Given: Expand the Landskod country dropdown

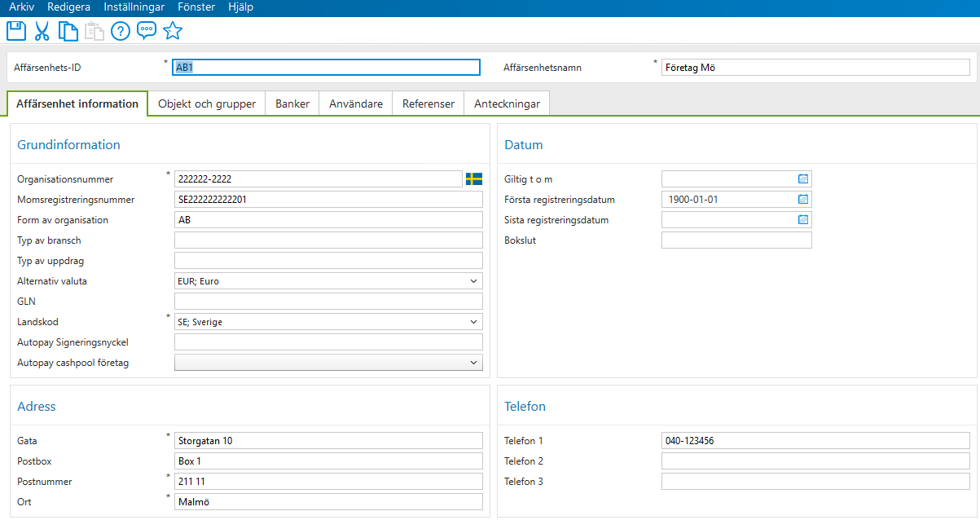Looking at the screenshot, I should click(475, 321).
